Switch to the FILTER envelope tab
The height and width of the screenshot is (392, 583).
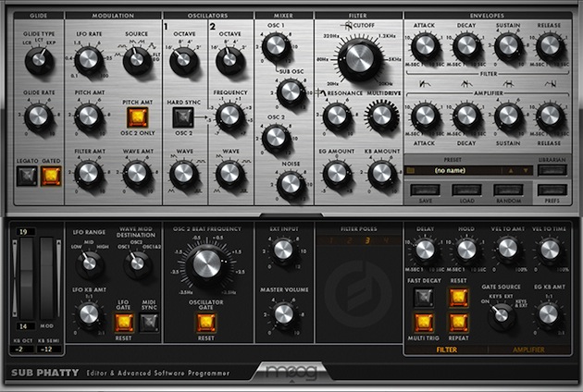coord(446,349)
